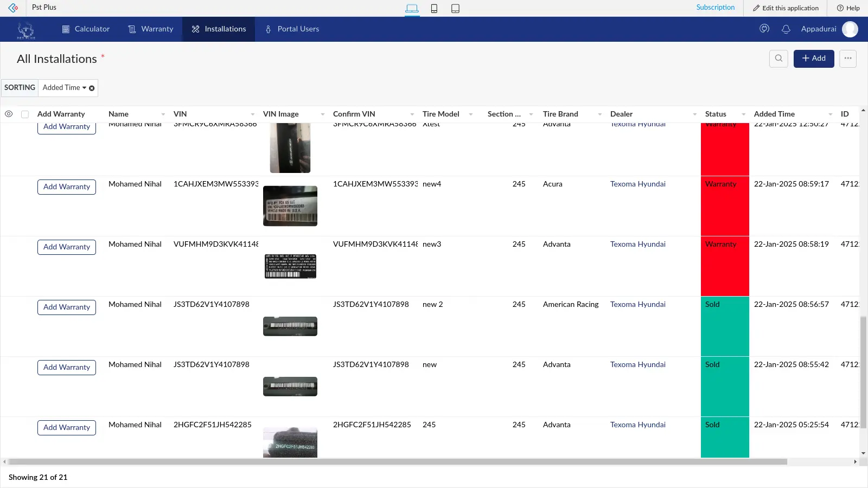Open the more options ellipsis beside Add
The width and height of the screenshot is (868, 488).
pyautogui.click(x=847, y=59)
